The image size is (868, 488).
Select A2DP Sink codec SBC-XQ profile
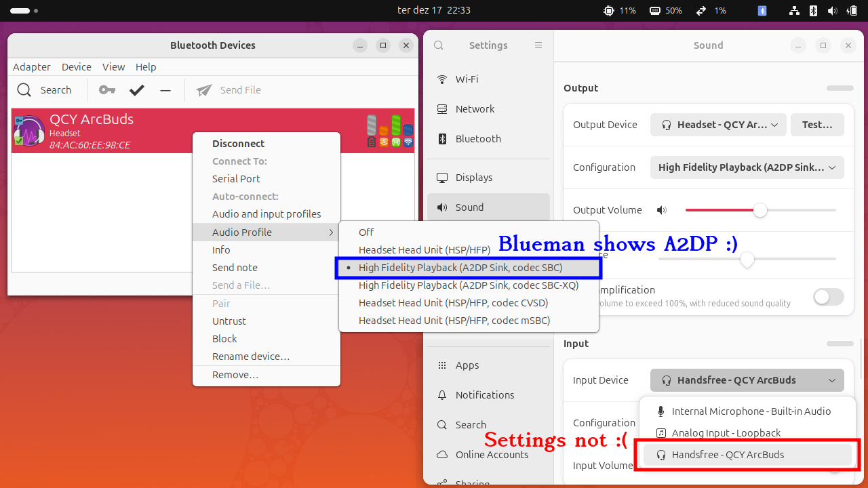469,285
